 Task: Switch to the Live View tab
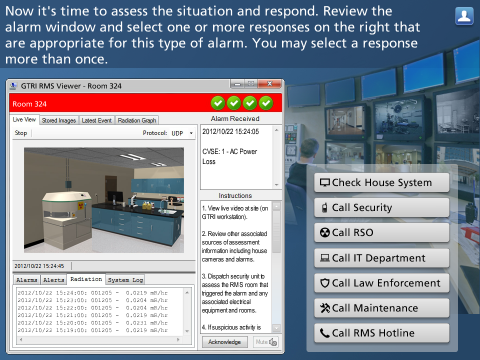point(24,120)
